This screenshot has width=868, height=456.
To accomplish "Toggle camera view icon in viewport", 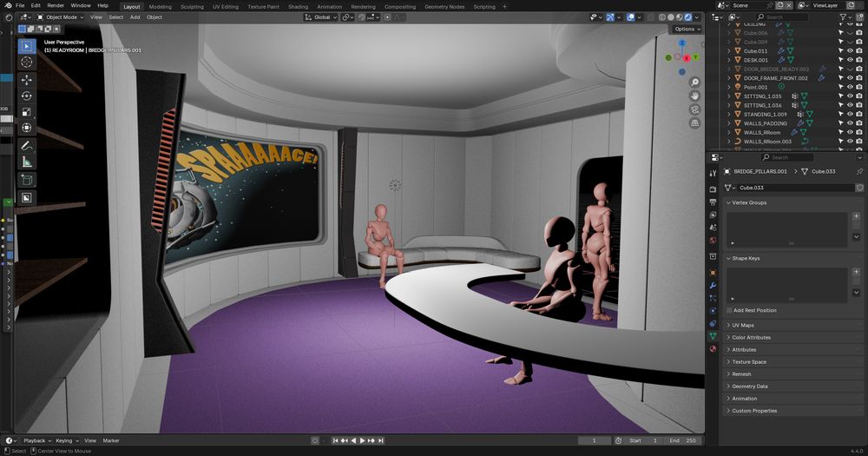I will 694,109.
